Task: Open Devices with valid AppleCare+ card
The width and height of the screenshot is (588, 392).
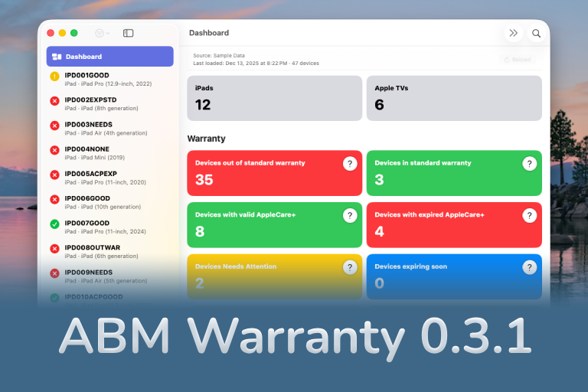Action: 275,224
